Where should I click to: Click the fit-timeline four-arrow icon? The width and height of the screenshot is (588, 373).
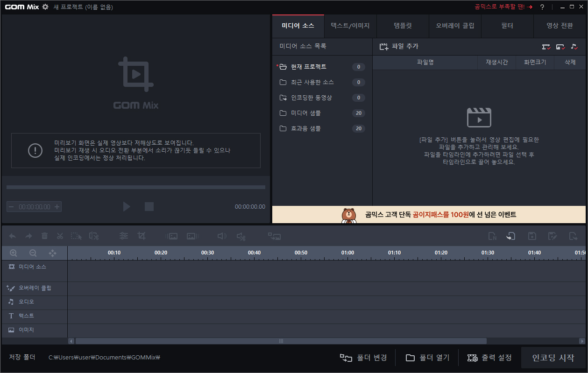(52, 253)
